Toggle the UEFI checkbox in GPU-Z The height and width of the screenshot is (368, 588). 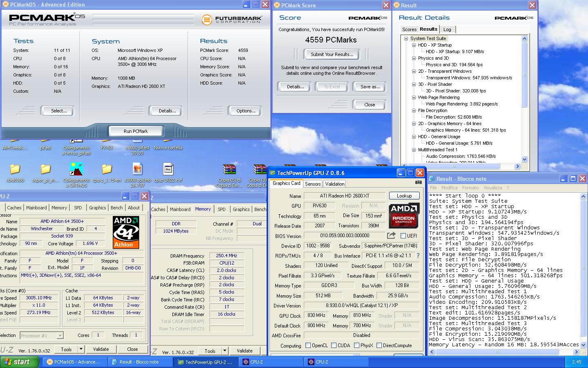(403, 236)
